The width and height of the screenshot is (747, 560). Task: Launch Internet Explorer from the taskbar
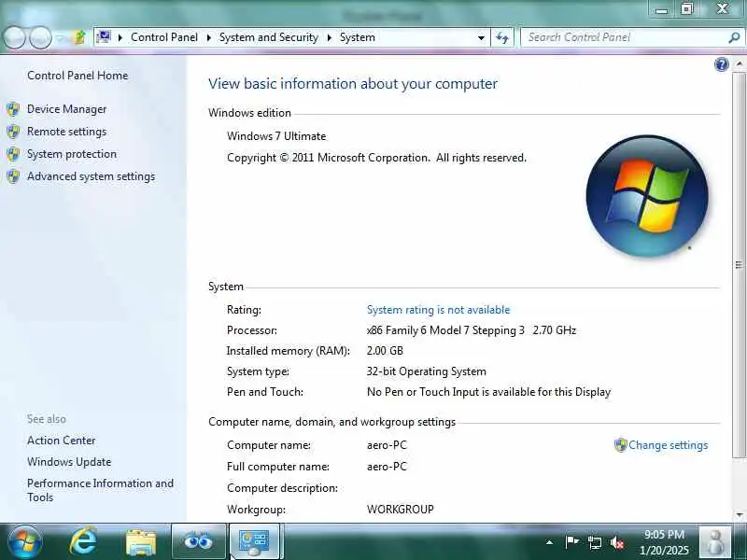[83, 542]
